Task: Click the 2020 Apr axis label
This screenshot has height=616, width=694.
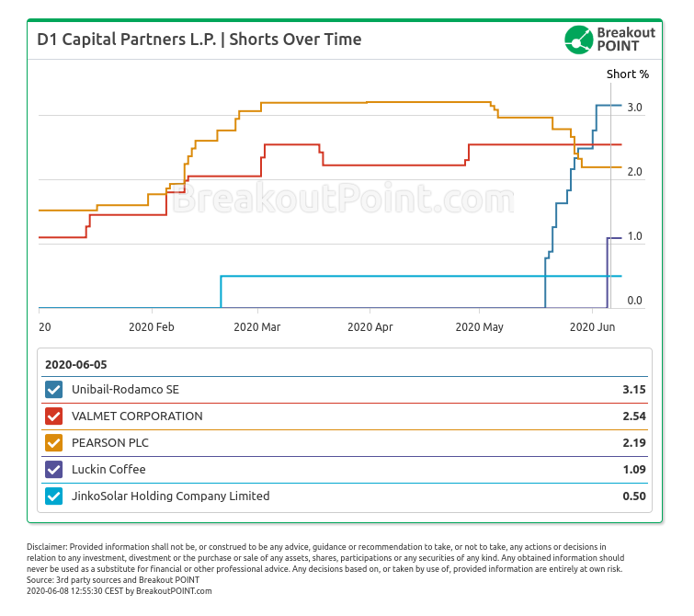Action: pyautogui.click(x=370, y=326)
